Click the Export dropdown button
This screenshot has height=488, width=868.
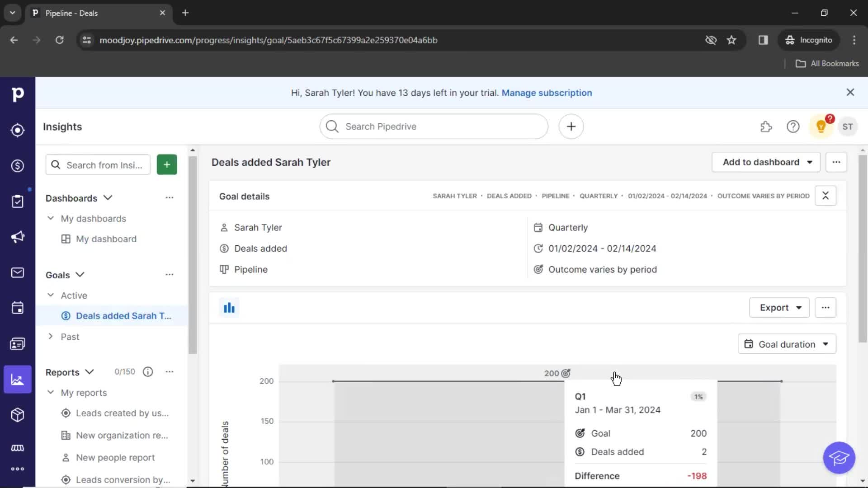point(778,307)
